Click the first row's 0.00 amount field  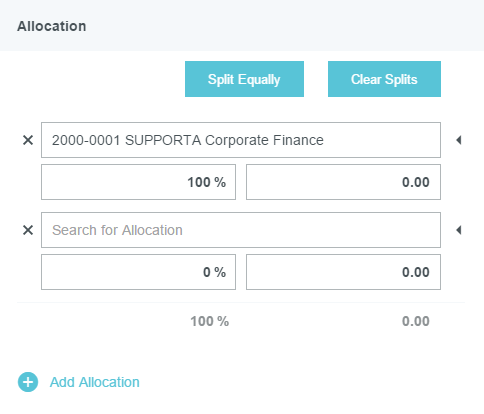343,182
